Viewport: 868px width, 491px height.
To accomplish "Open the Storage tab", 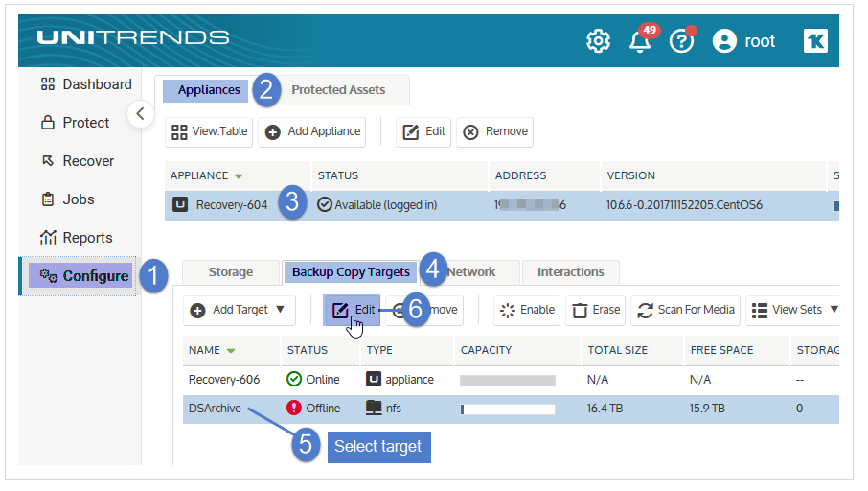I will [x=231, y=272].
